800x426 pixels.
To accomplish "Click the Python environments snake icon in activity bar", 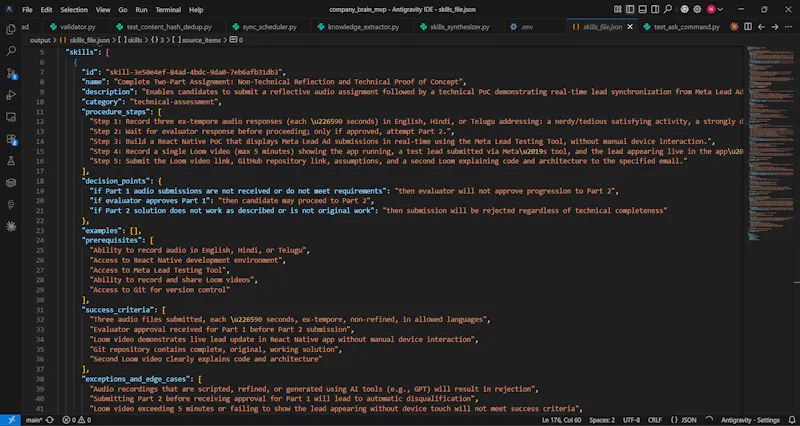I will point(11,205).
